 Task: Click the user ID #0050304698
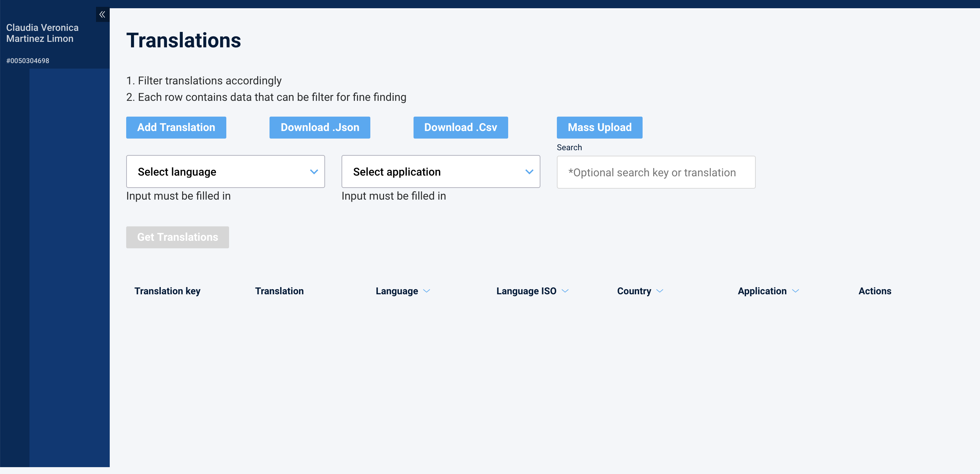click(28, 61)
